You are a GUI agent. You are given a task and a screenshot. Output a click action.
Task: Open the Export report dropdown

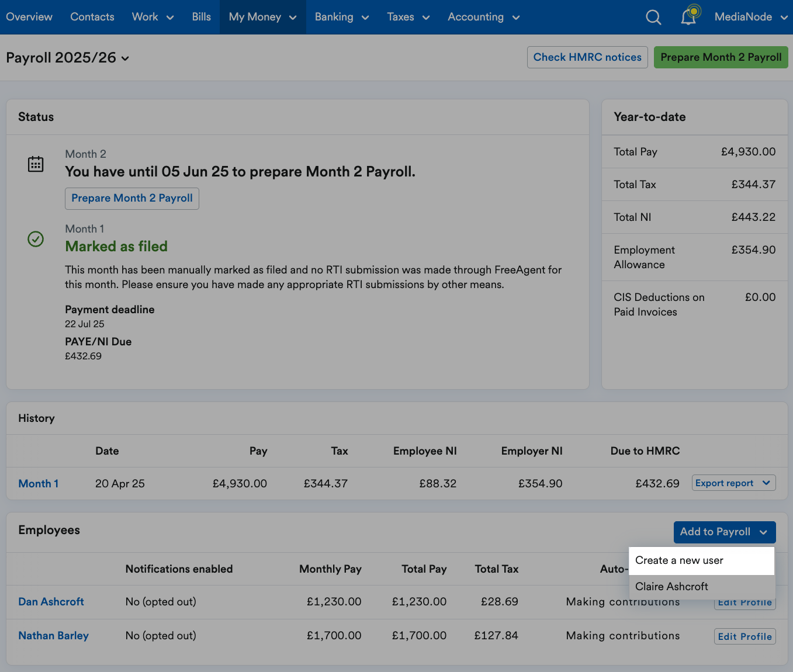(733, 483)
